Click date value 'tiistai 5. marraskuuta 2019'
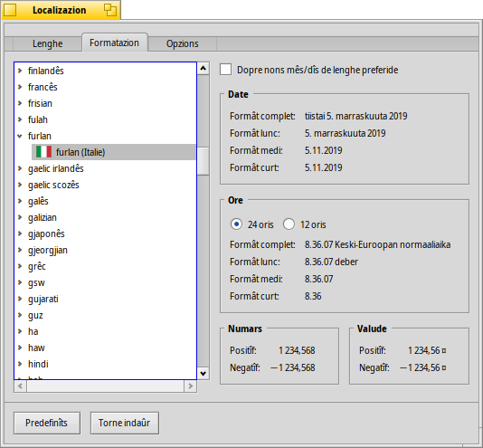The height and width of the screenshot is (448, 483). (x=355, y=116)
